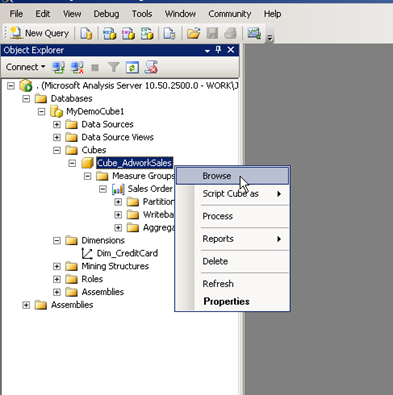Open the Connect dropdown in Object Explorer
393x395 pixels.
(26, 67)
